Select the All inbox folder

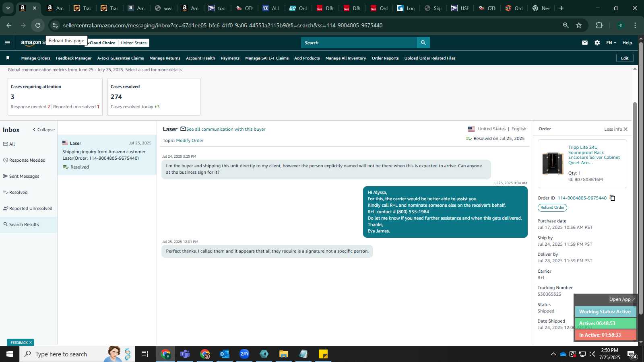[9, 144]
